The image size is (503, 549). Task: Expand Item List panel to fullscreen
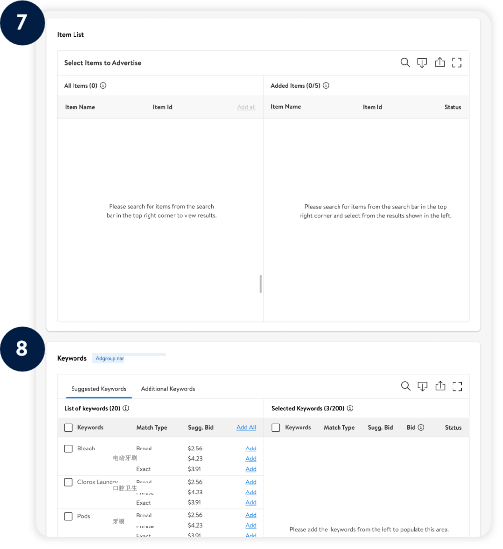(x=456, y=63)
